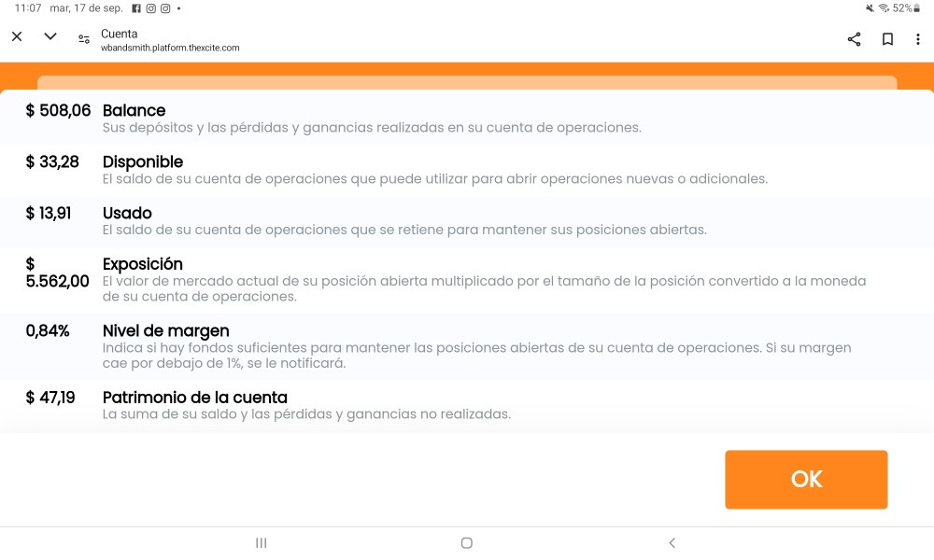Screen dimensions: 934x560
Task: Tap the Android back button
Action: coord(672,543)
